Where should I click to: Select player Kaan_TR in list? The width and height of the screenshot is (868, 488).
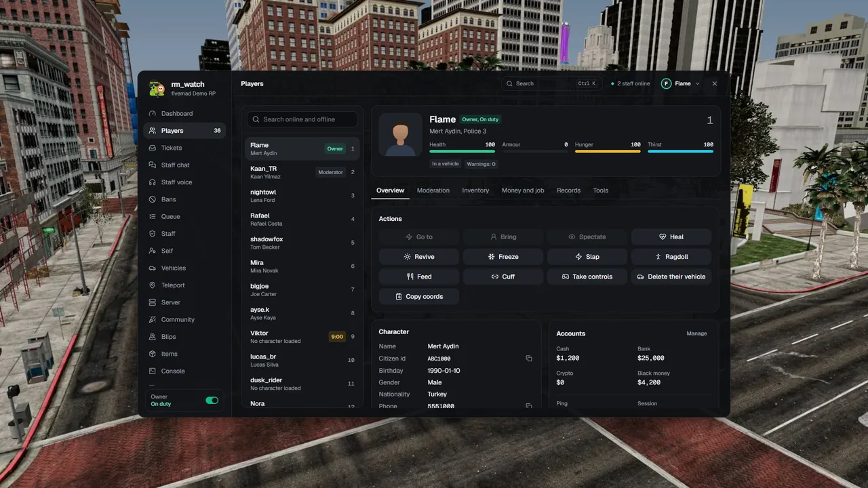[302, 172]
